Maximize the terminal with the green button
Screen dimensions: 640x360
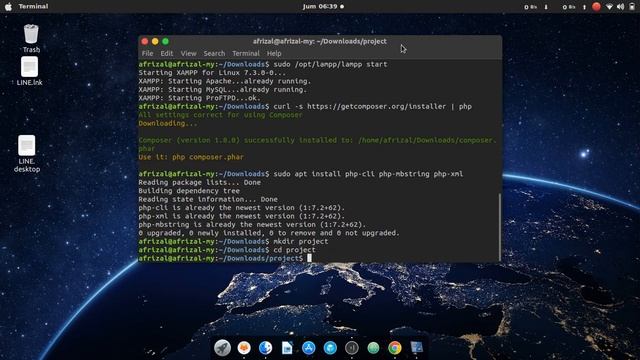click(x=165, y=41)
